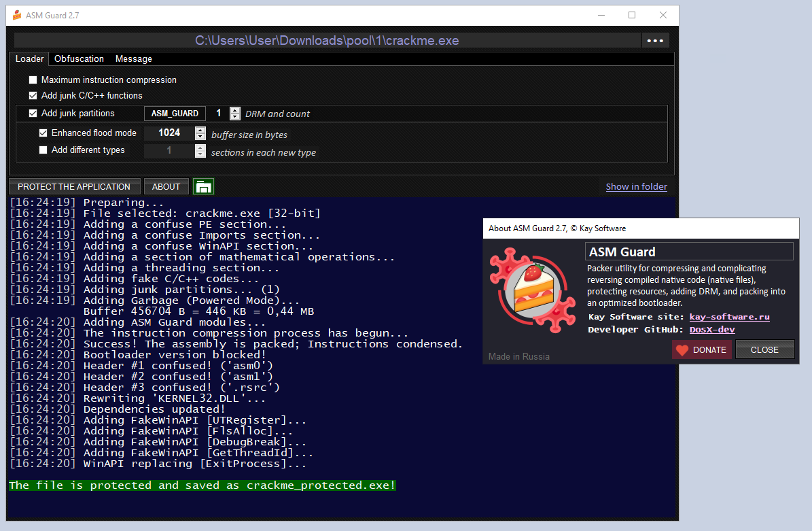
Task: Decrease buffer size with down arrow
Action: click(200, 137)
